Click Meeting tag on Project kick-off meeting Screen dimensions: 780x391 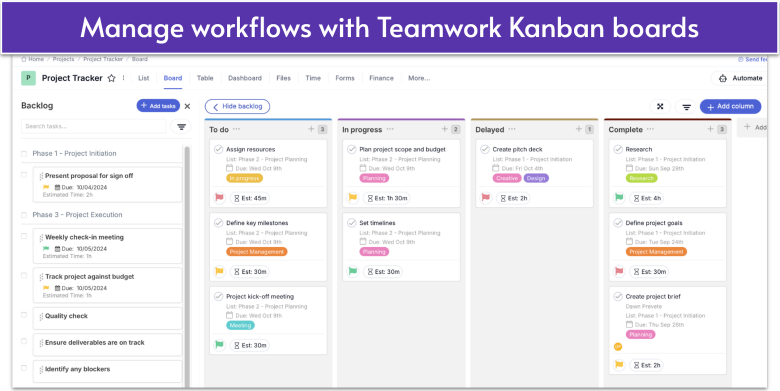pos(240,325)
